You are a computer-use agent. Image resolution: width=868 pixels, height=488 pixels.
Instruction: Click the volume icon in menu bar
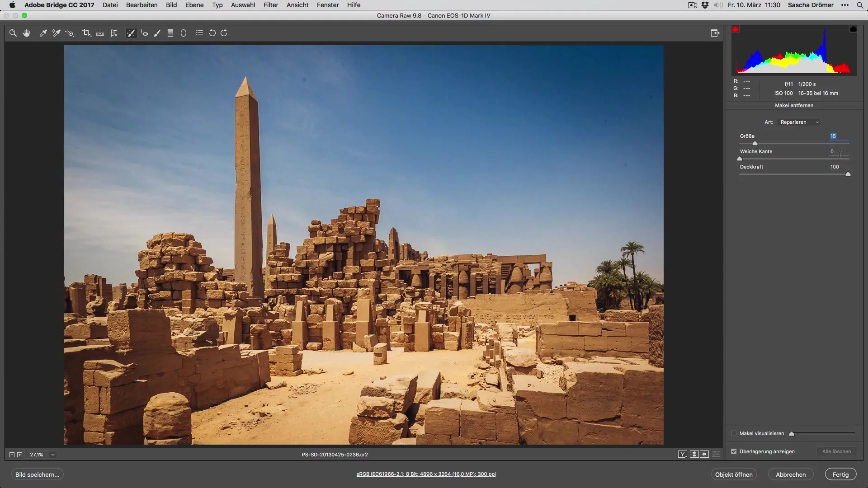[x=718, y=5]
